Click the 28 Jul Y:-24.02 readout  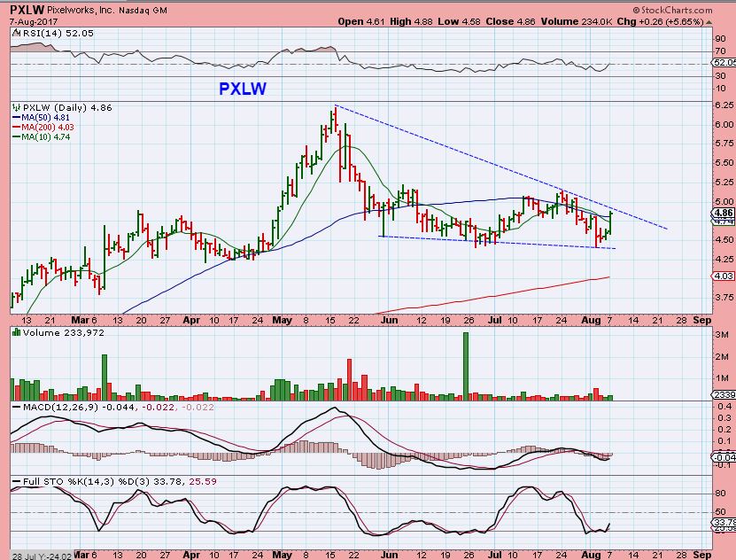pyautogui.click(x=42, y=556)
